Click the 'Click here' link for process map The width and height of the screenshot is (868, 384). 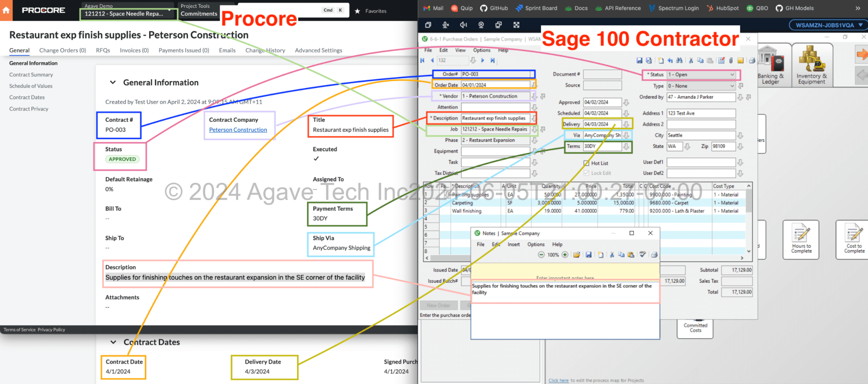[559, 381]
